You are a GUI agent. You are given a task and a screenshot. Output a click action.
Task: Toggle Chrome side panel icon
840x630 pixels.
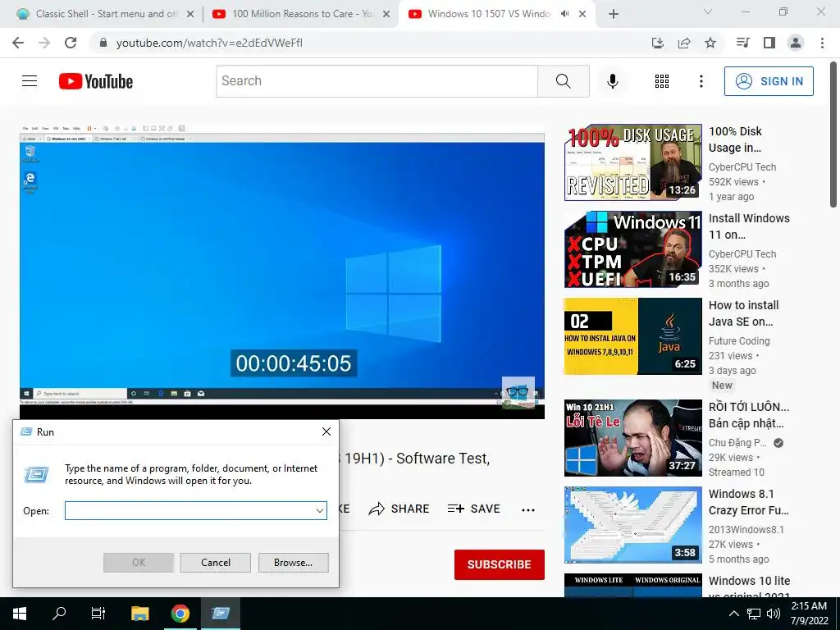tap(769, 43)
